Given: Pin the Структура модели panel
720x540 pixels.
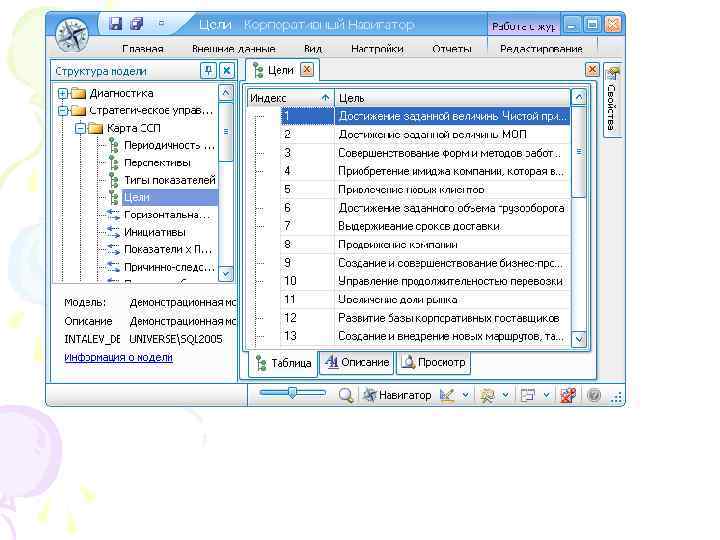Looking at the screenshot, I should click(x=208, y=71).
